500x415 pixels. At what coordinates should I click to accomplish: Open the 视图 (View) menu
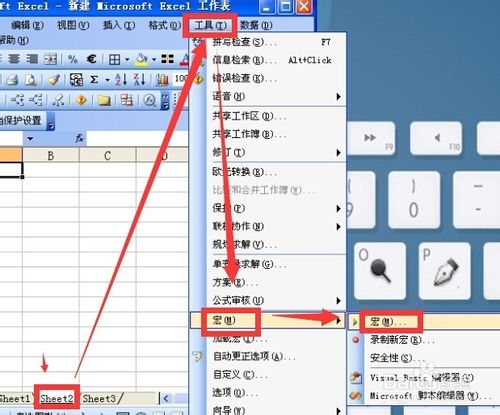73,25
